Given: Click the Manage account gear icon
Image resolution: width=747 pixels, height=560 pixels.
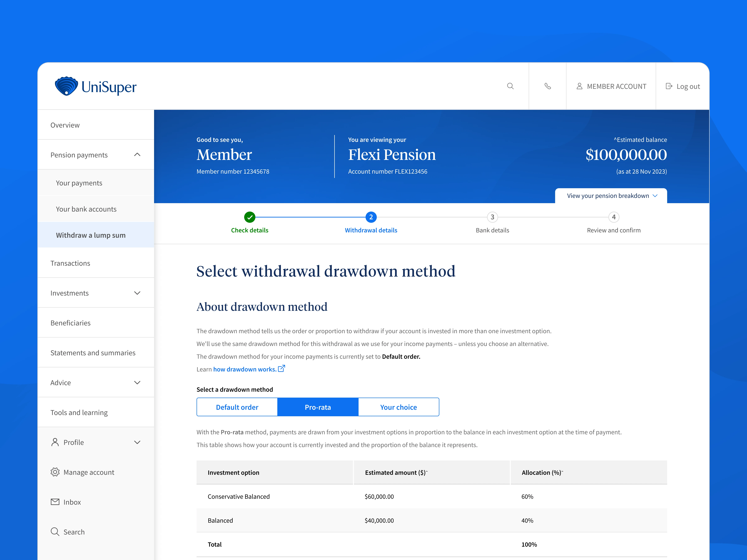Looking at the screenshot, I should point(55,472).
